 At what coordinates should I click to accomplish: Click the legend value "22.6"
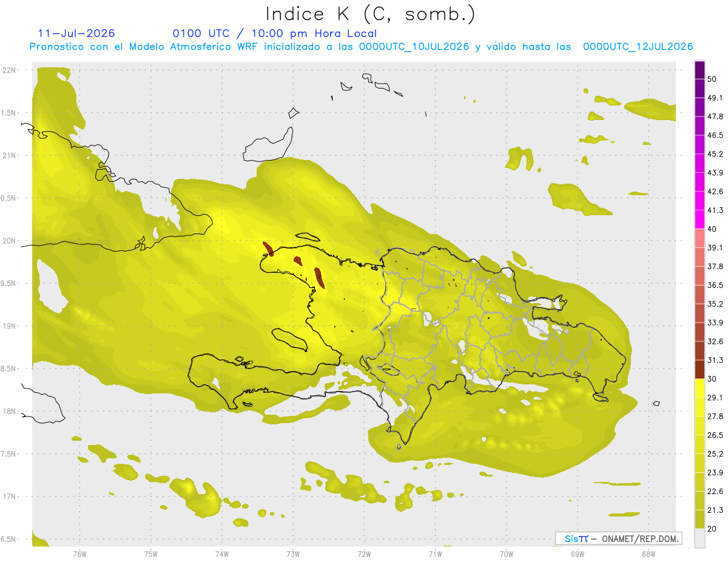[x=715, y=492]
